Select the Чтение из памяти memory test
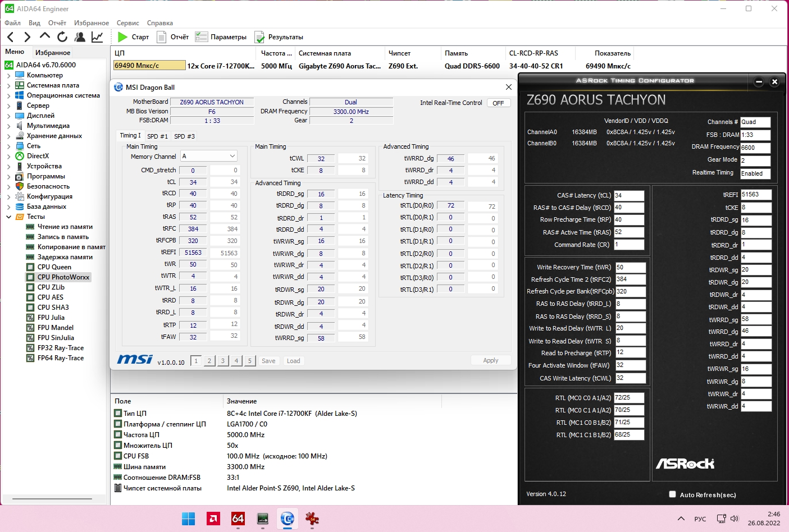The width and height of the screenshot is (789, 532). (x=65, y=227)
